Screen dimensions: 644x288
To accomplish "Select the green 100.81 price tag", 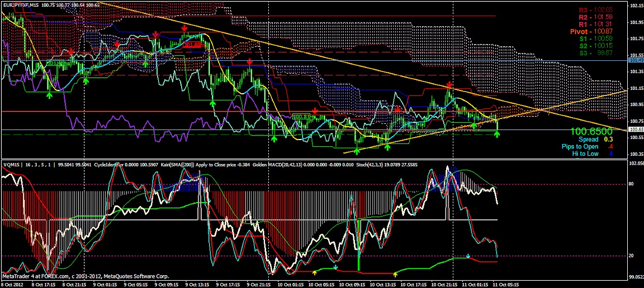I will tap(301, 116).
